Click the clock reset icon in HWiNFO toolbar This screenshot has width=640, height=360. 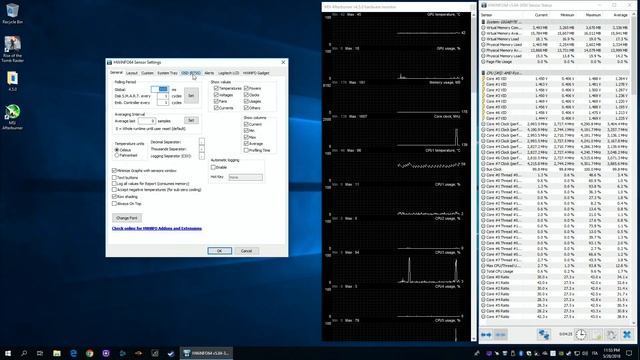(x=580, y=335)
